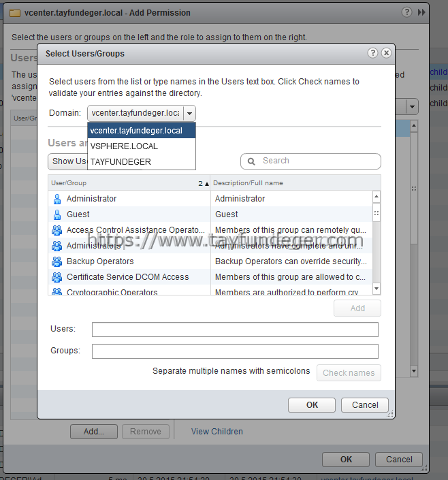448x480 pixels.
Task: Click up arrow of Add Permission role scrollbar
Action: point(414,126)
